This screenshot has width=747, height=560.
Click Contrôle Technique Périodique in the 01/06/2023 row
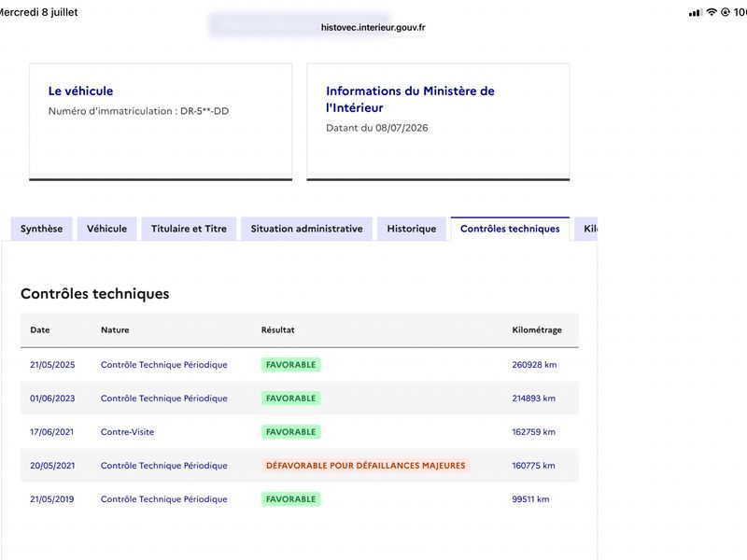[x=164, y=399]
